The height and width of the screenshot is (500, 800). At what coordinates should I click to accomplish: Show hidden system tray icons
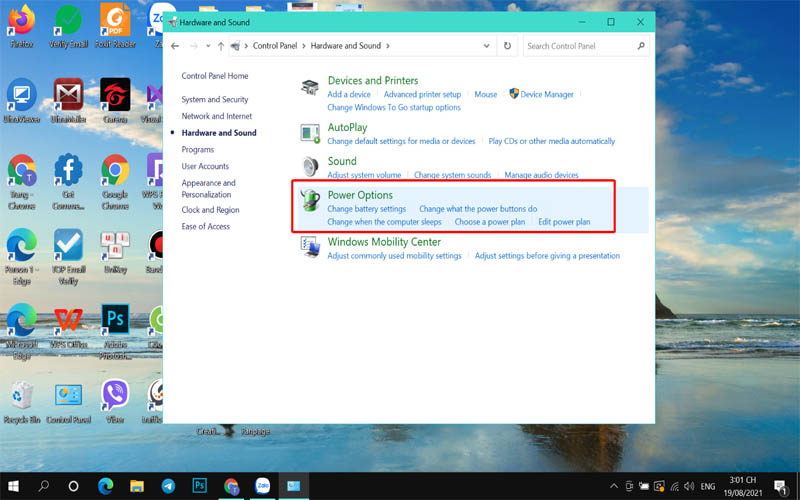coord(614,486)
